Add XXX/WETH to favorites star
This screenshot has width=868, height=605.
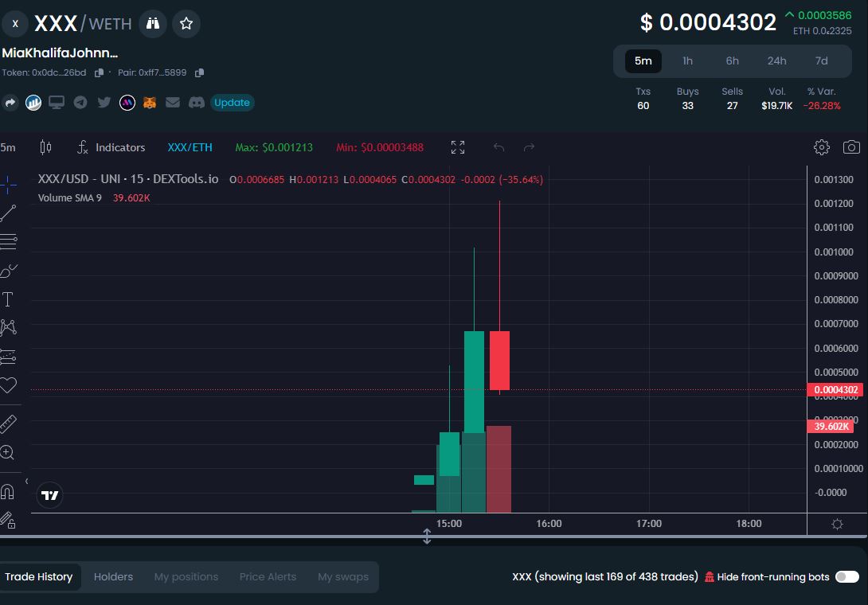point(186,23)
